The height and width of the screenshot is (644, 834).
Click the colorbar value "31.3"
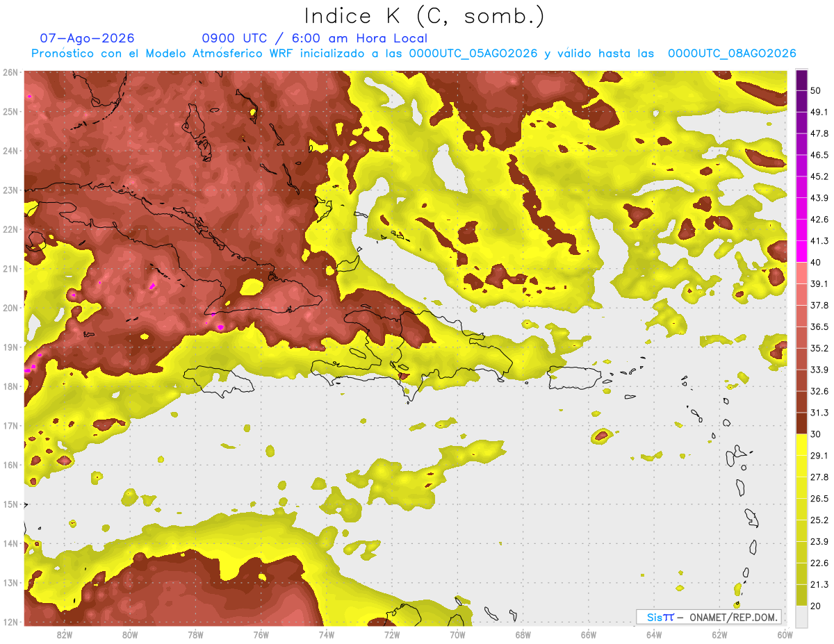(819, 413)
